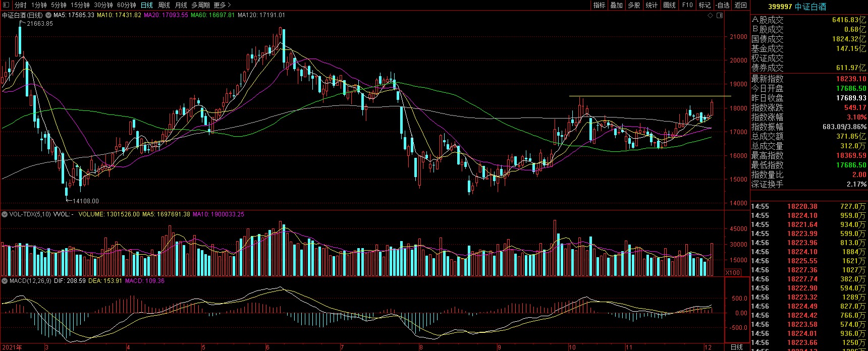The image size is (868, 351).
Task: Click the right panel toggle icon
Action: 720,15
